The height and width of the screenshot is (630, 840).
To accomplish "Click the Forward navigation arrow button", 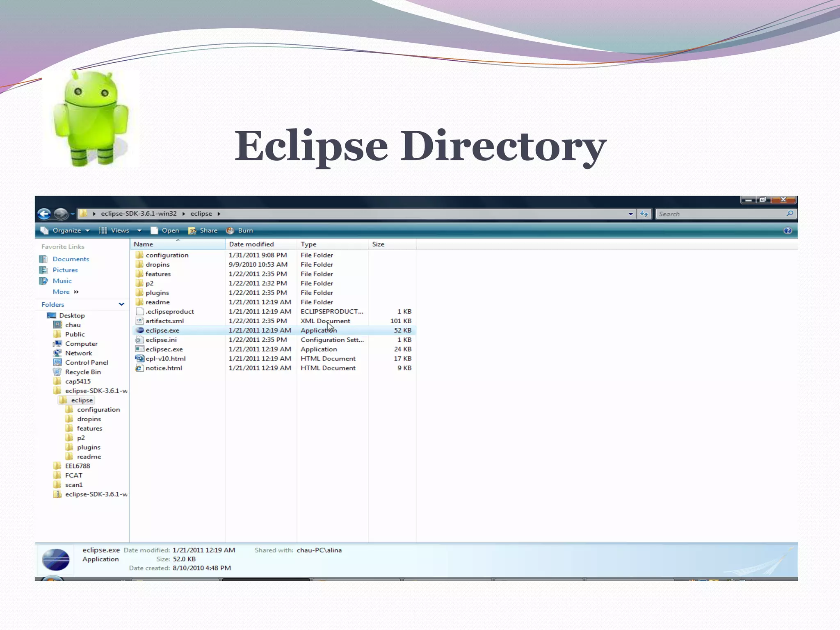I will [x=61, y=214].
